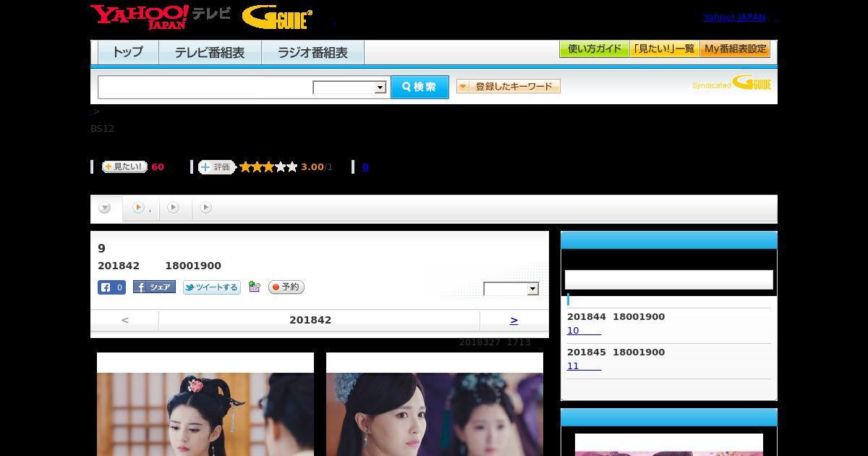Click the BS12 channel label
The height and width of the screenshot is (456, 868).
click(102, 129)
